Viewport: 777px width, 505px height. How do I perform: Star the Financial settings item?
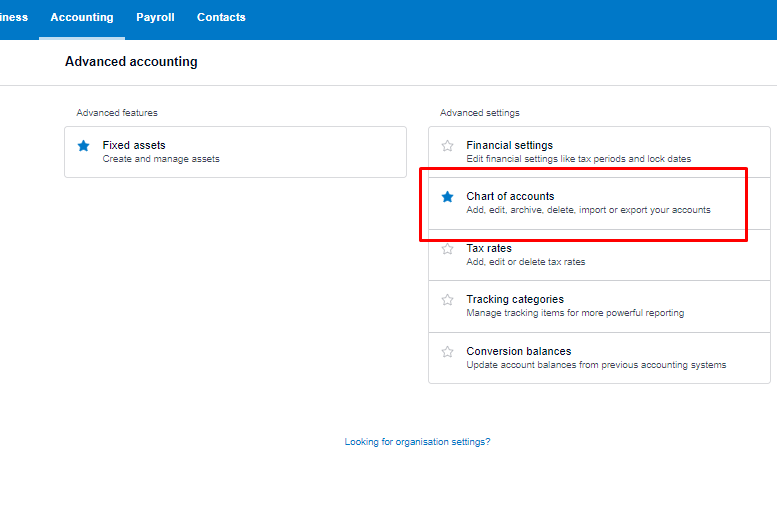click(447, 146)
